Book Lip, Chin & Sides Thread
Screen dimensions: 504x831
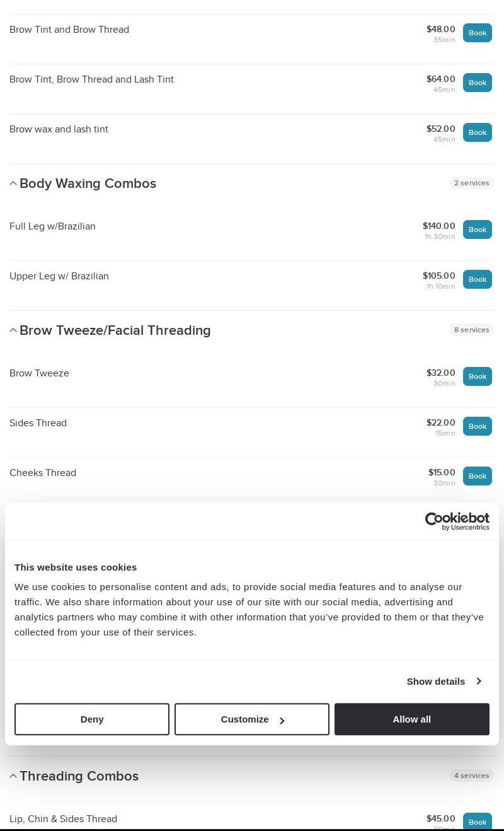point(477,822)
